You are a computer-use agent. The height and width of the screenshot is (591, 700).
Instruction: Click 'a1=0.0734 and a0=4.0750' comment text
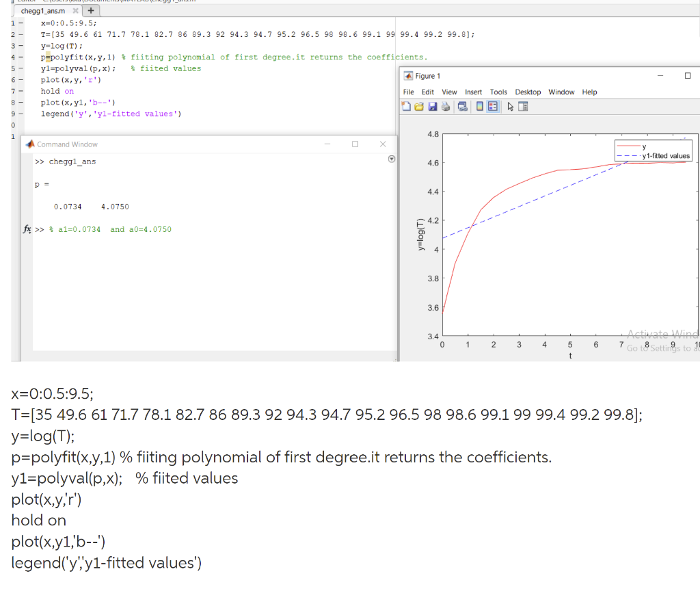click(x=115, y=229)
